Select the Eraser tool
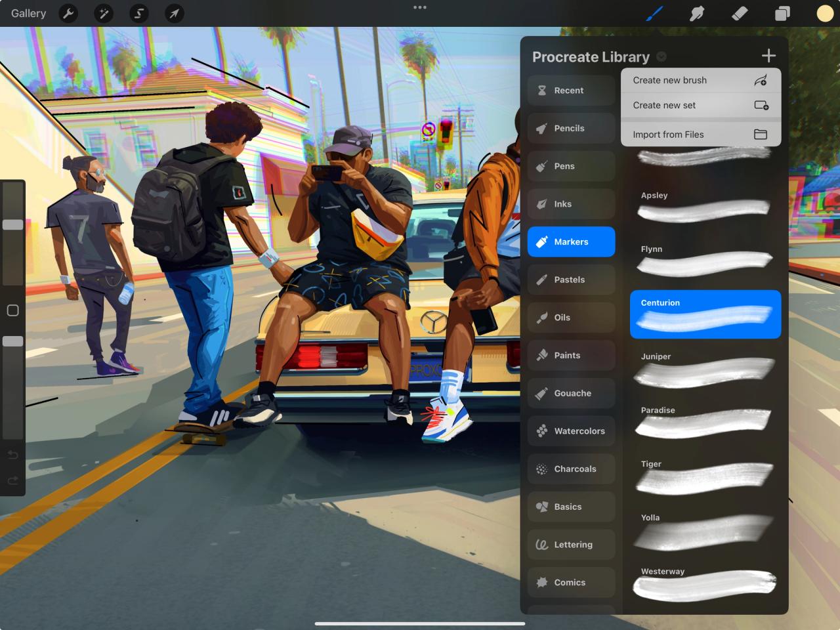 point(739,12)
